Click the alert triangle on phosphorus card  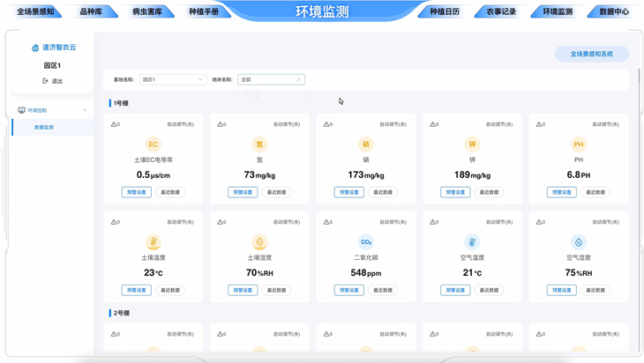point(326,124)
